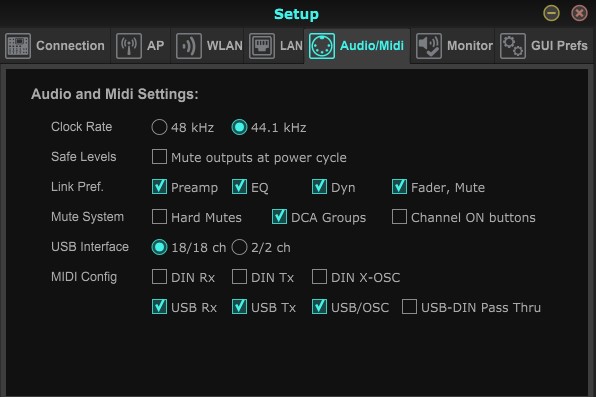Screen dimensions: 596x397
Task: Toggle USB-DIN Pass Thru checkbox
Action: 409,306
